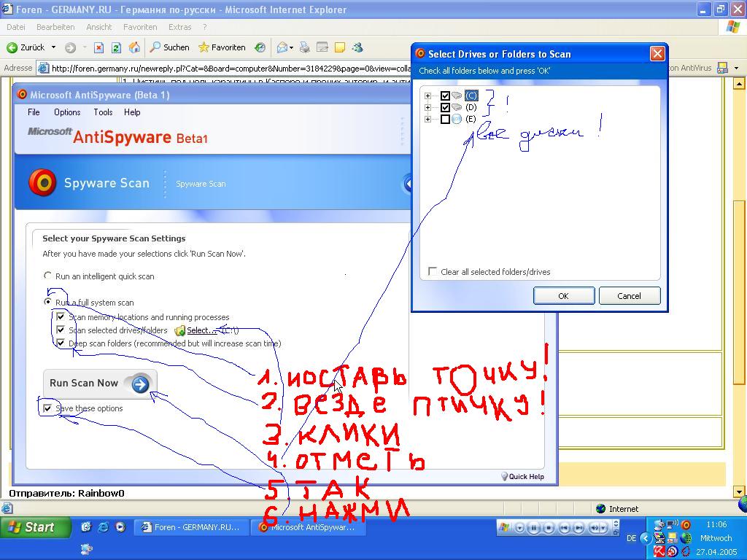Stop page loading with the red X icon
Image resolution: width=747 pixels, height=560 pixels.
[98, 47]
